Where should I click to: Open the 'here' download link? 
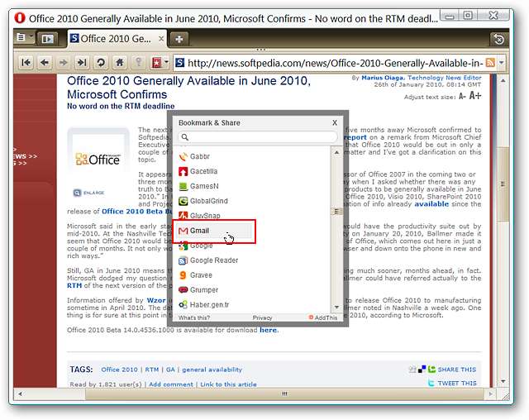[268, 330]
